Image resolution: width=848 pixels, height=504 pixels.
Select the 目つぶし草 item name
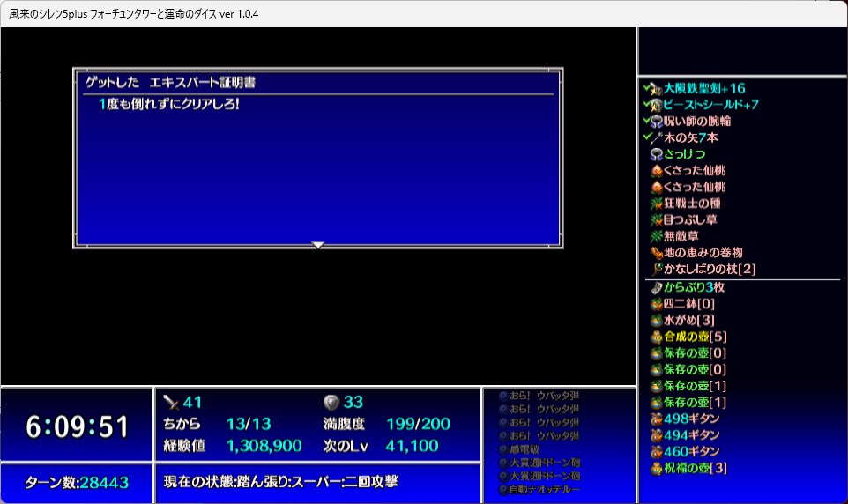tap(690, 219)
